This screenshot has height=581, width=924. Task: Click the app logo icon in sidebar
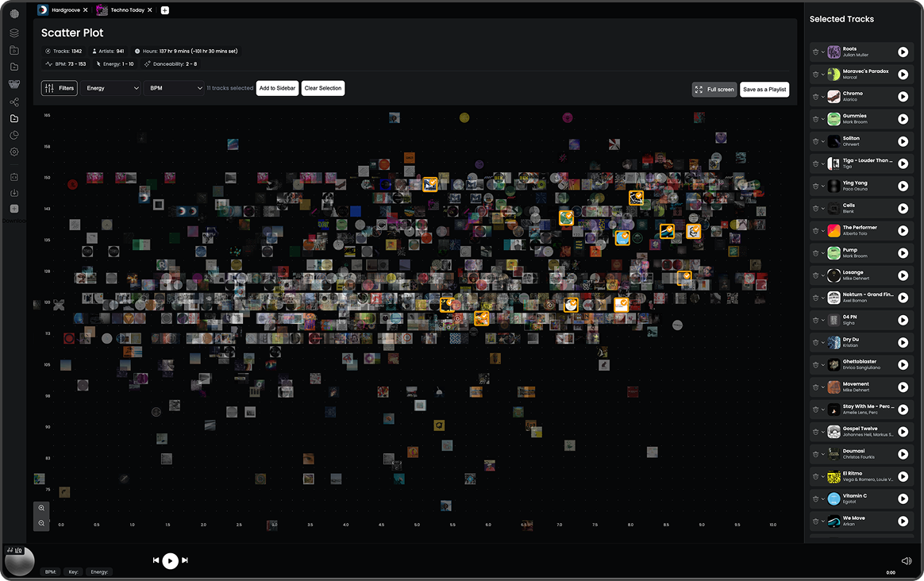tap(14, 13)
